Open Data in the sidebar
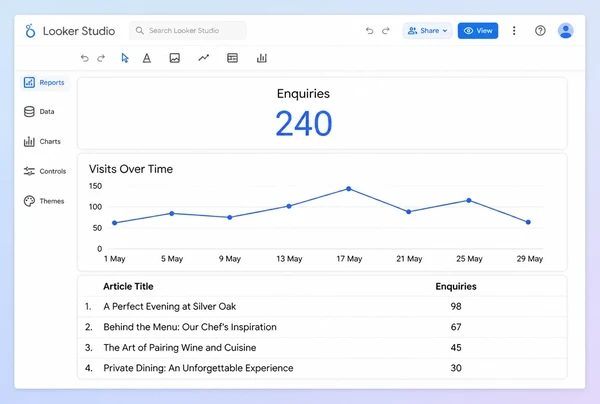This screenshot has height=404, width=600. tap(39, 111)
